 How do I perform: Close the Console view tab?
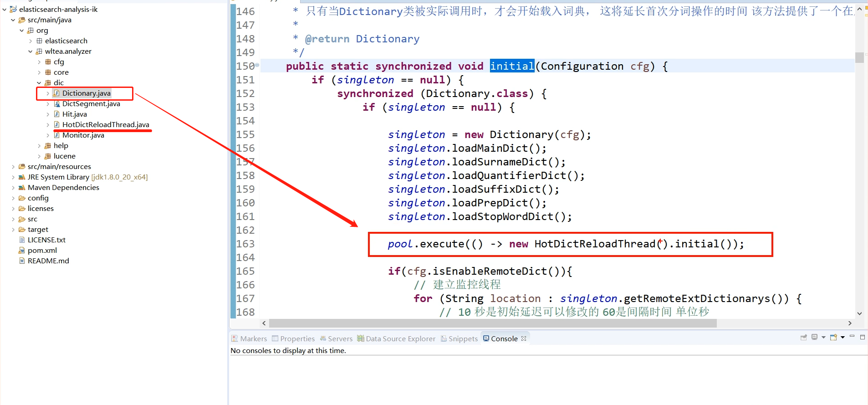click(524, 338)
